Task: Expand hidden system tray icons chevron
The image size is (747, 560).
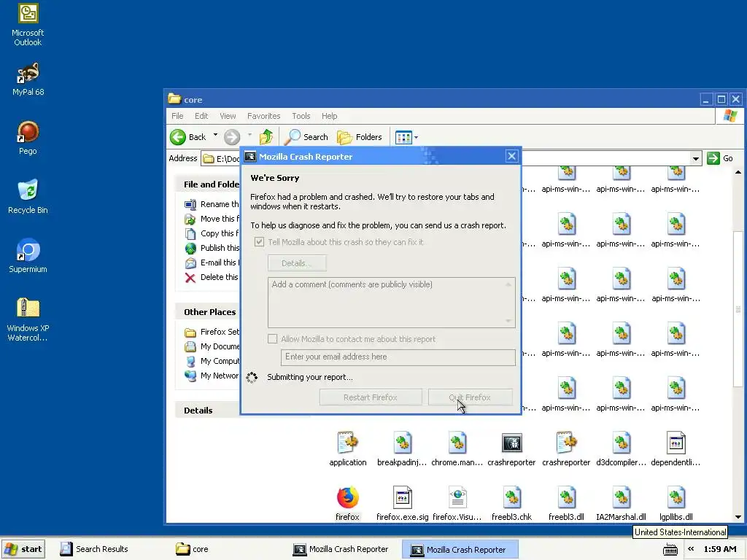Action: [691, 549]
